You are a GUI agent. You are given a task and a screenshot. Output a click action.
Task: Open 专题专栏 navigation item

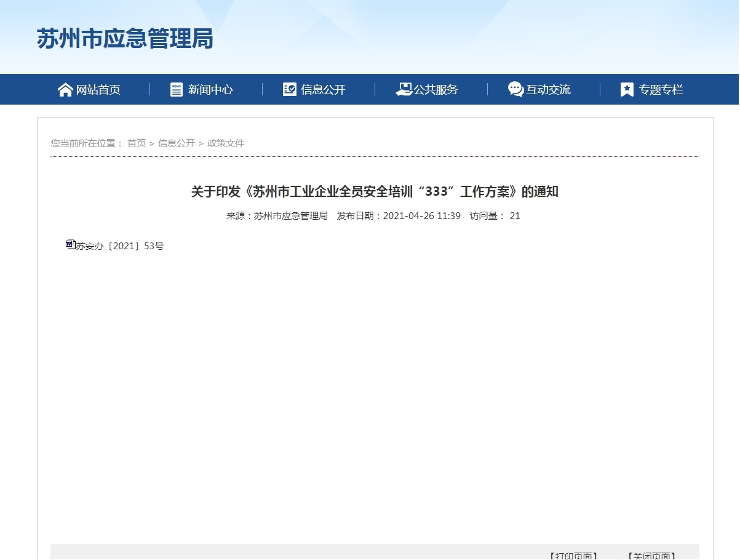click(x=661, y=90)
